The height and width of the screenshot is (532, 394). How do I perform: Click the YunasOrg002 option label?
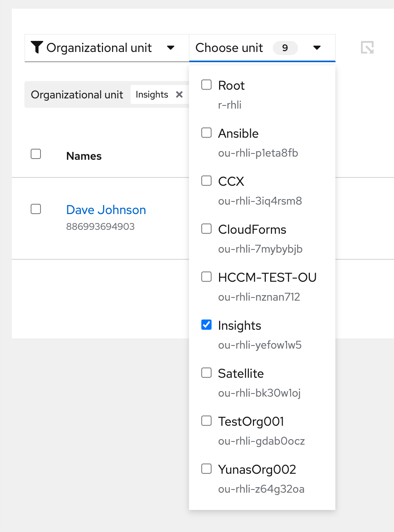[x=257, y=469]
